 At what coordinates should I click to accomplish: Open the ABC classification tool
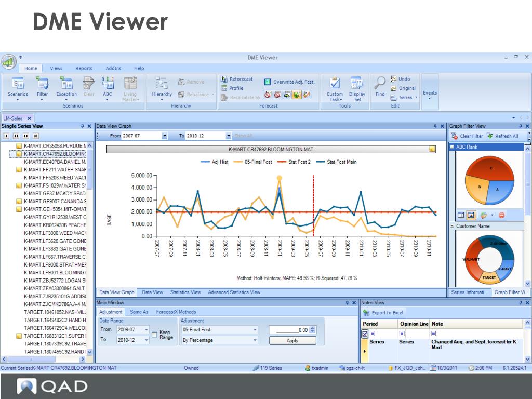[108, 88]
